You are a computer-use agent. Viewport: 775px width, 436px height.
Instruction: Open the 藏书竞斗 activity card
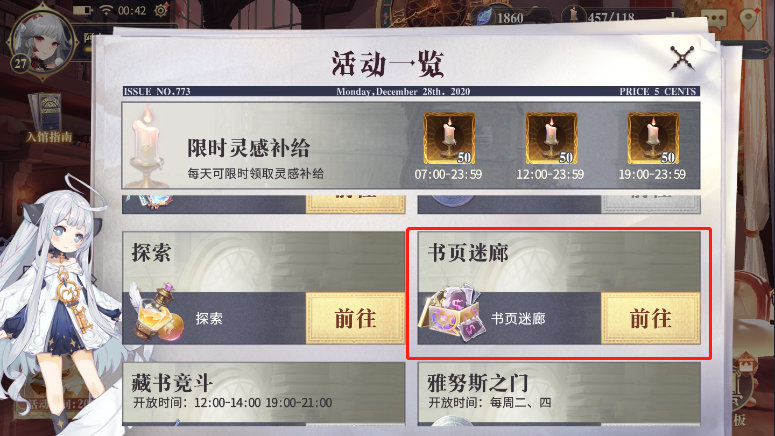[x=264, y=393]
